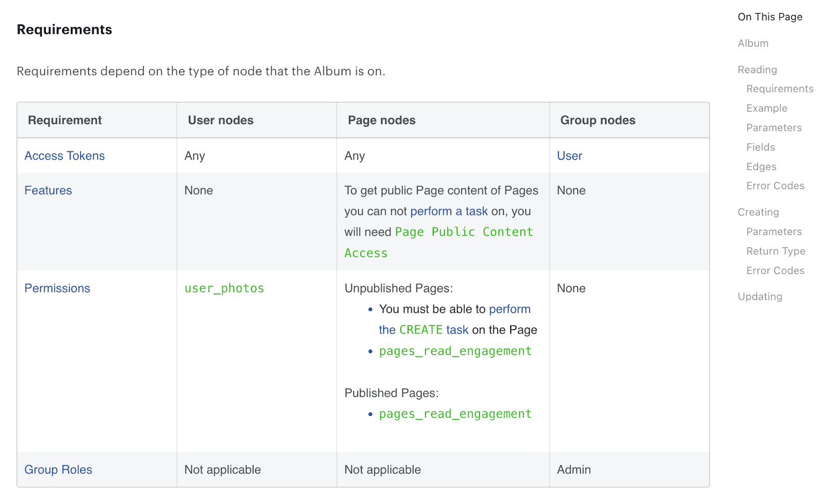
Task: Open Return Type in sidebar navigation
Action: pyautogui.click(x=775, y=252)
